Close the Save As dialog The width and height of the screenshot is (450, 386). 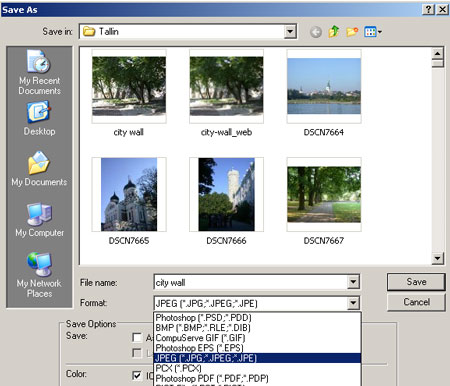(x=442, y=9)
